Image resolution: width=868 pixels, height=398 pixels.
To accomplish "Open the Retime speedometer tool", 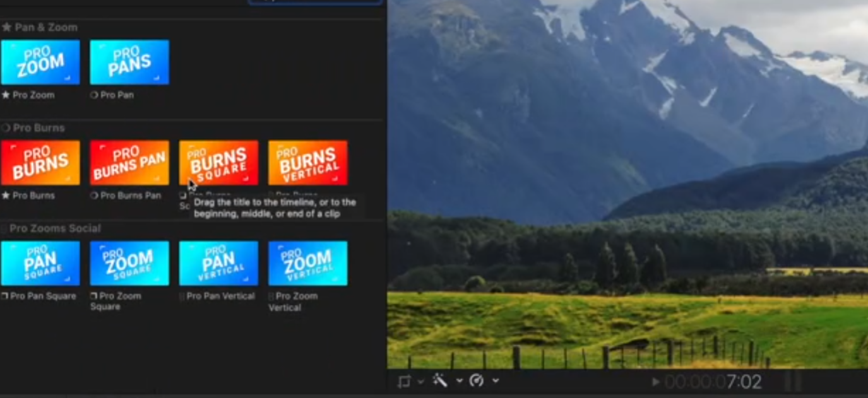I will tap(477, 380).
